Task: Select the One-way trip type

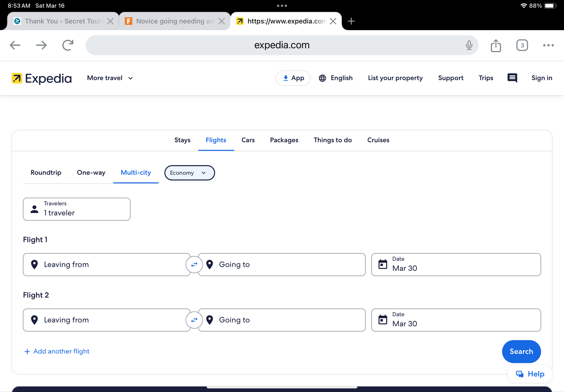Action: pos(91,173)
